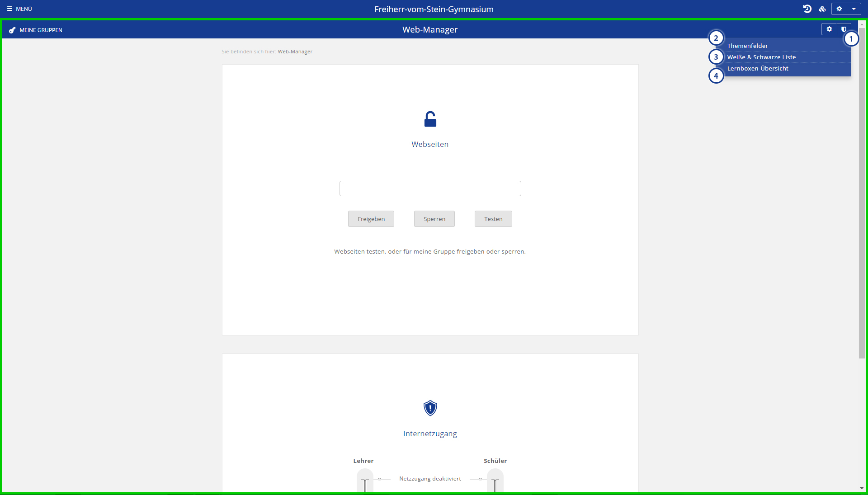Click the page scrollbar down arrow
This screenshot has width=868, height=495.
point(862,488)
